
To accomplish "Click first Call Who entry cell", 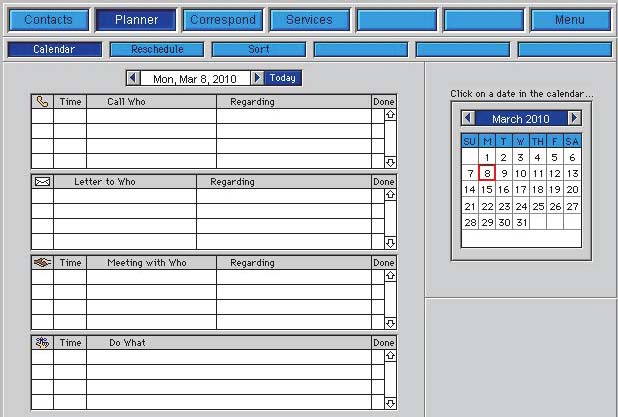I will click(x=151, y=116).
